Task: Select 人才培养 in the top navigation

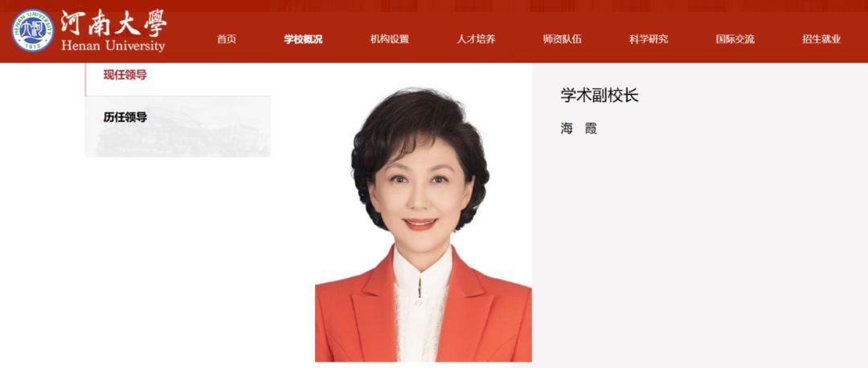Action: click(476, 39)
